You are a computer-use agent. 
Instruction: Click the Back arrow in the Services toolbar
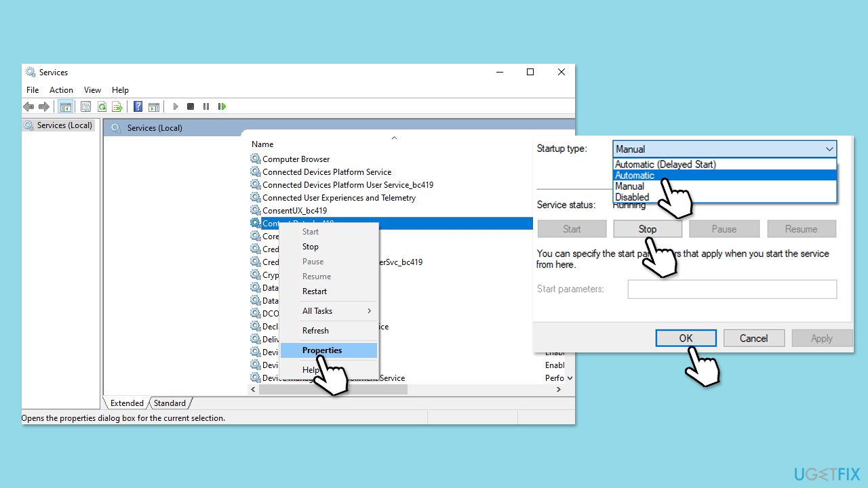[x=28, y=106]
